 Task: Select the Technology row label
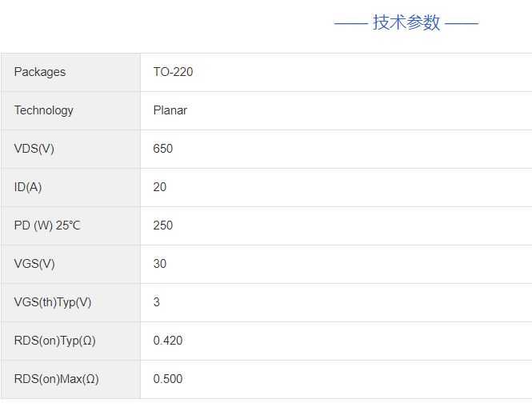point(44,110)
